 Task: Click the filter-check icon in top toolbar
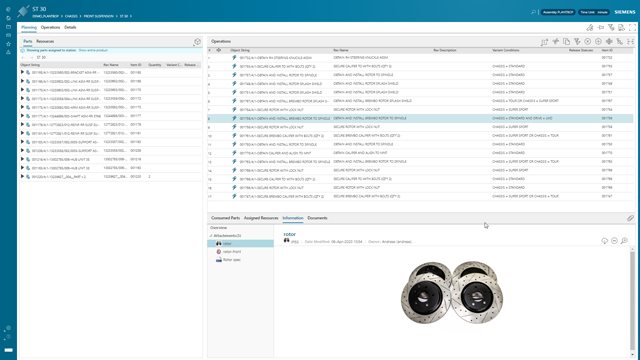tap(611, 27)
